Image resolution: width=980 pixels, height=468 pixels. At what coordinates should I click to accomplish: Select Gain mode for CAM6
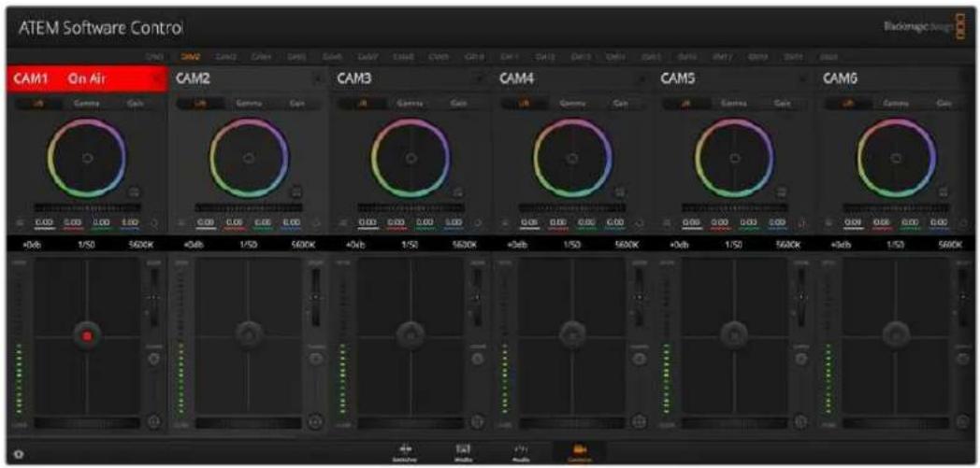pos(944,104)
